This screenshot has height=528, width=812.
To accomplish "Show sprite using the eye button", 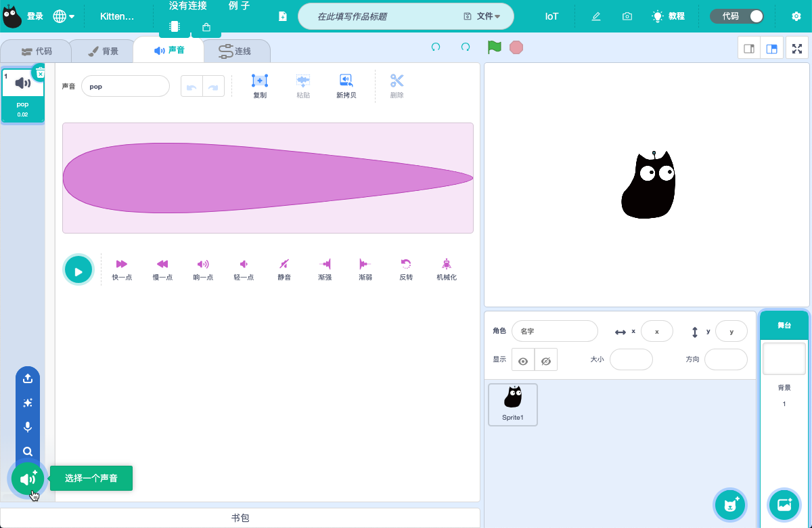I will [523, 361].
